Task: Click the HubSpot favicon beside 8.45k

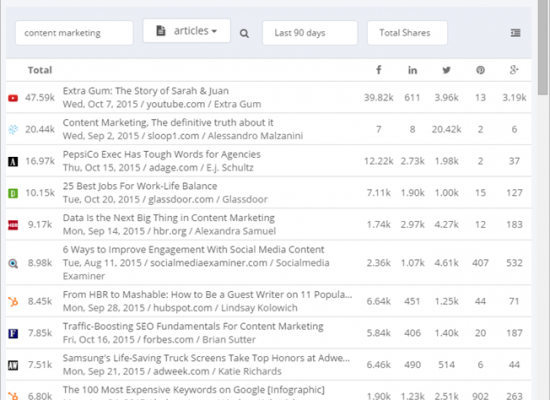Action: point(13,301)
